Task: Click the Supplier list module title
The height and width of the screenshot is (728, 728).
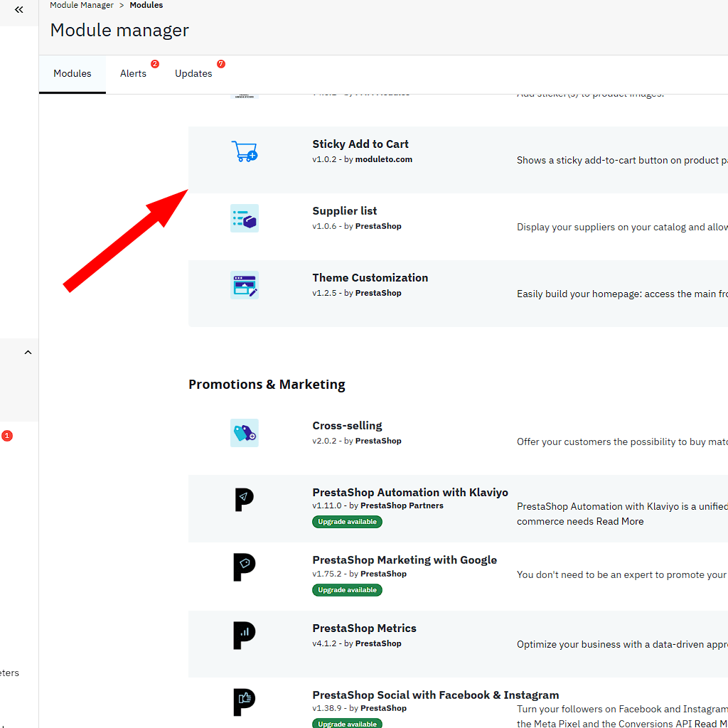Action: tap(345, 211)
